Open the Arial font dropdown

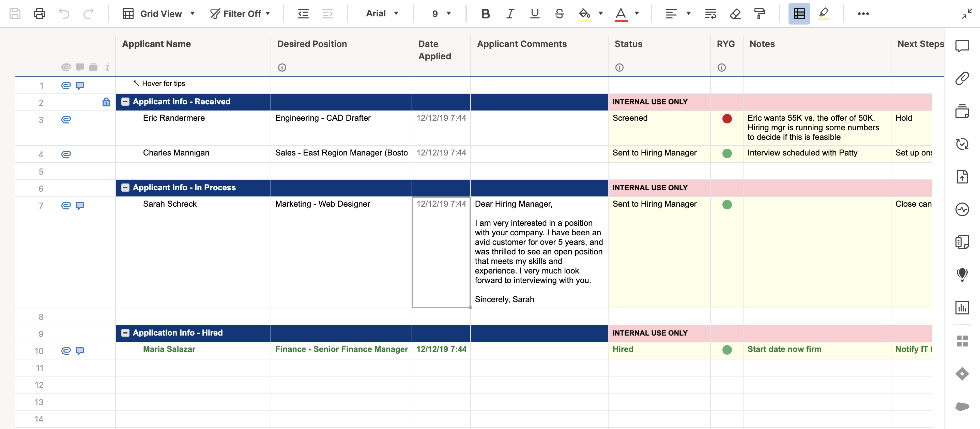(382, 14)
